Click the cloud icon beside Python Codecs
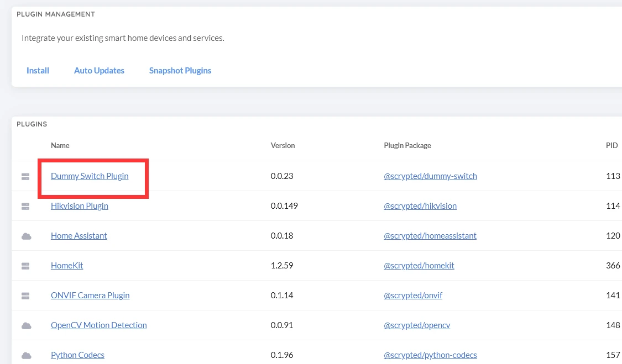This screenshot has height=364, width=622. click(26, 355)
